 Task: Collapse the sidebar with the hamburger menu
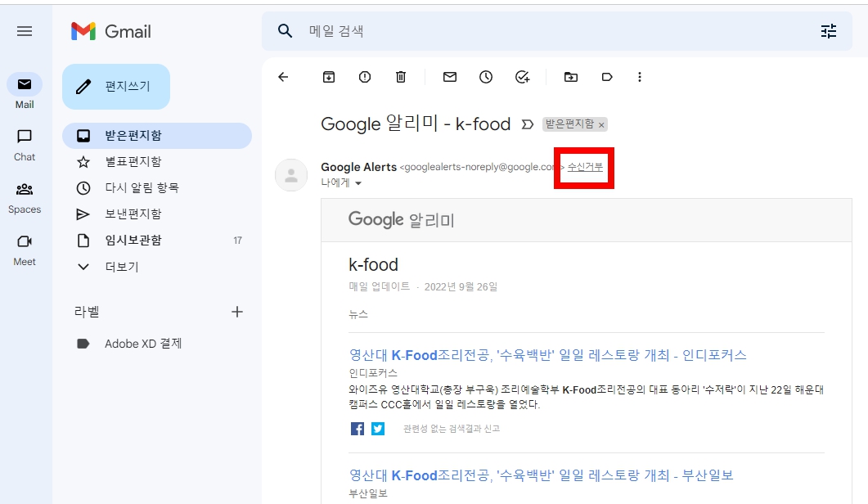[25, 31]
